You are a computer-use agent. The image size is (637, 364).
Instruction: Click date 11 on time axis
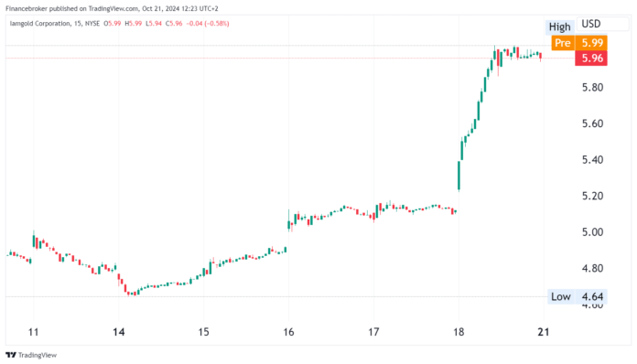33,332
